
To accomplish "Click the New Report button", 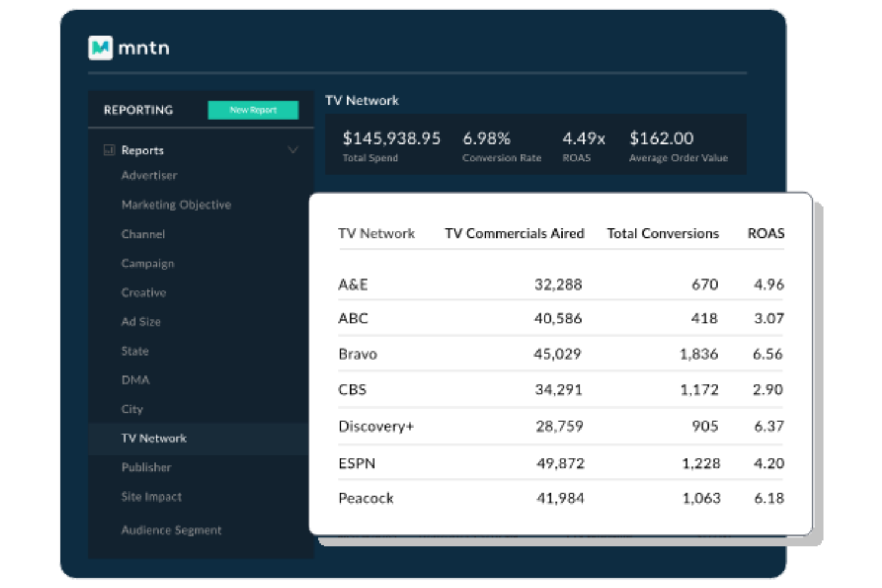I will coord(253,110).
